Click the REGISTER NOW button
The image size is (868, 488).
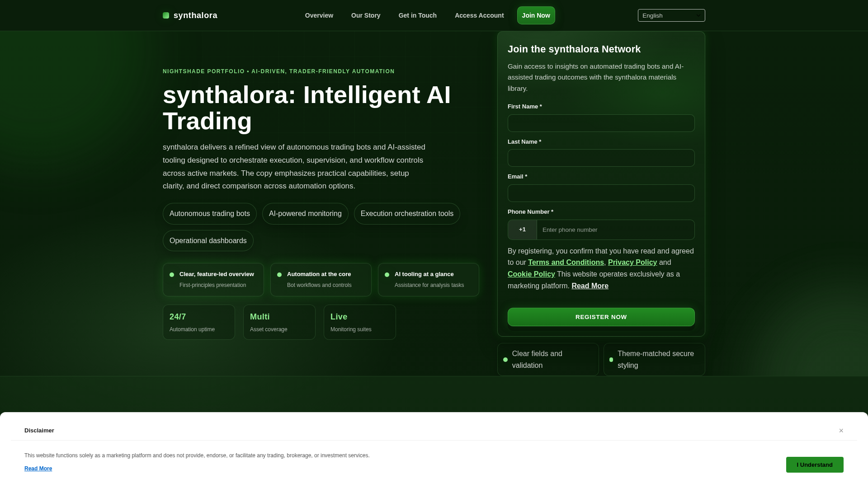coord(601,317)
